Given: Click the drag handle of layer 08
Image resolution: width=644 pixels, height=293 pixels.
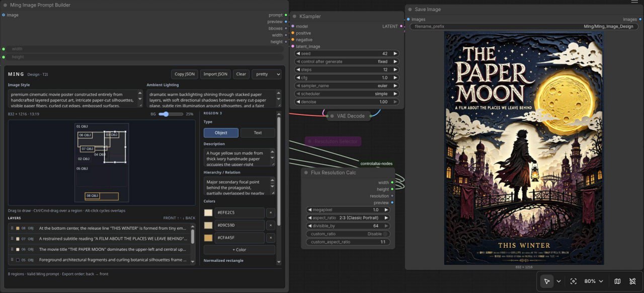Looking at the screenshot, I should coord(11,228).
